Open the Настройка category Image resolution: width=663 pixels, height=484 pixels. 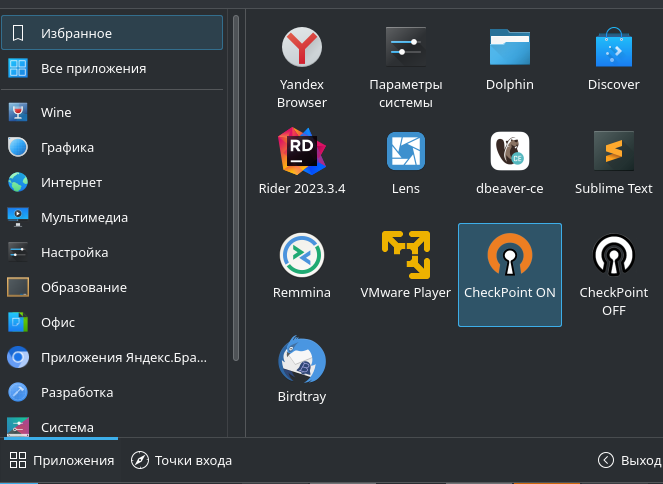(112, 252)
